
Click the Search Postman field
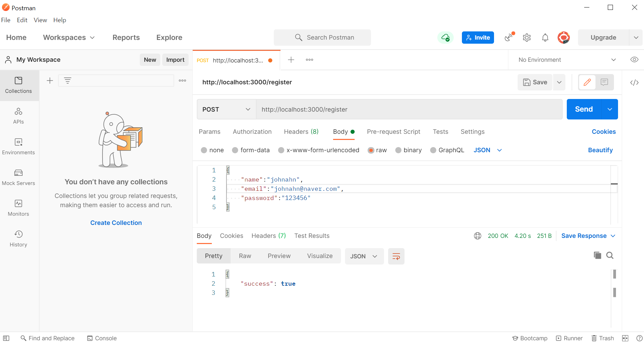click(322, 38)
